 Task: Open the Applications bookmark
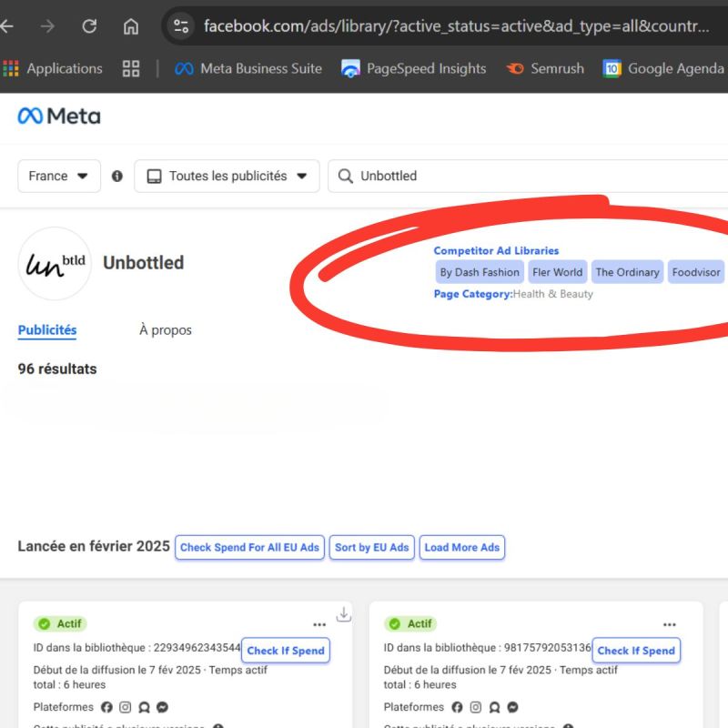pyautogui.click(x=53, y=69)
